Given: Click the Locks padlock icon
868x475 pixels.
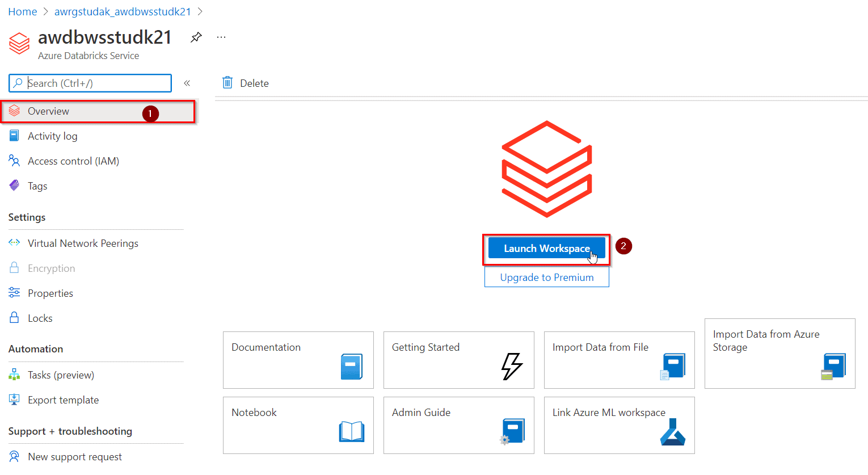Looking at the screenshot, I should [x=15, y=318].
